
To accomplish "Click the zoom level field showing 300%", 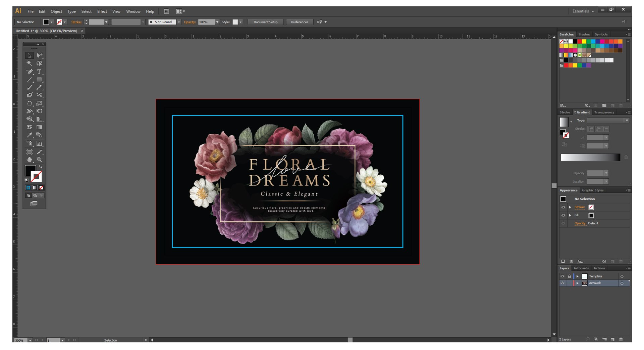I will [20, 340].
